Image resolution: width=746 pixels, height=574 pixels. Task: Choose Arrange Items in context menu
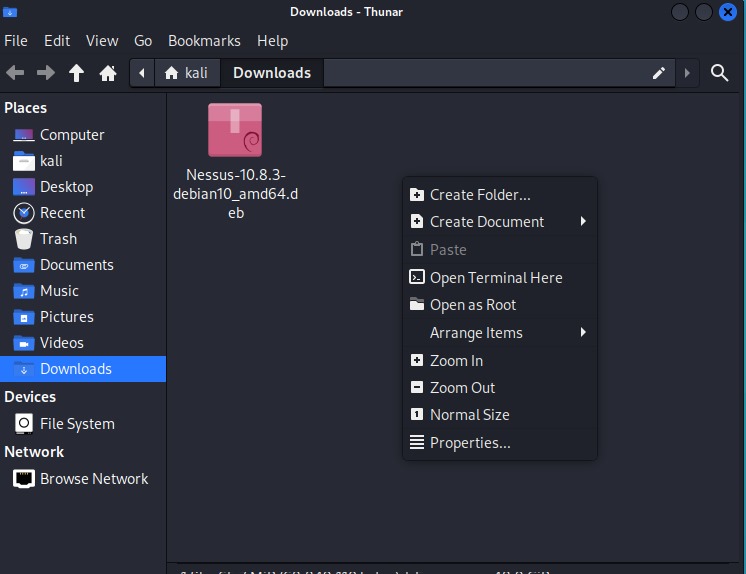[500, 333]
